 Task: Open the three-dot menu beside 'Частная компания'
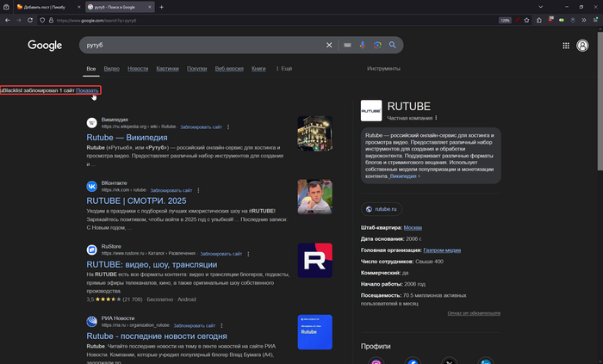pyautogui.click(x=436, y=118)
